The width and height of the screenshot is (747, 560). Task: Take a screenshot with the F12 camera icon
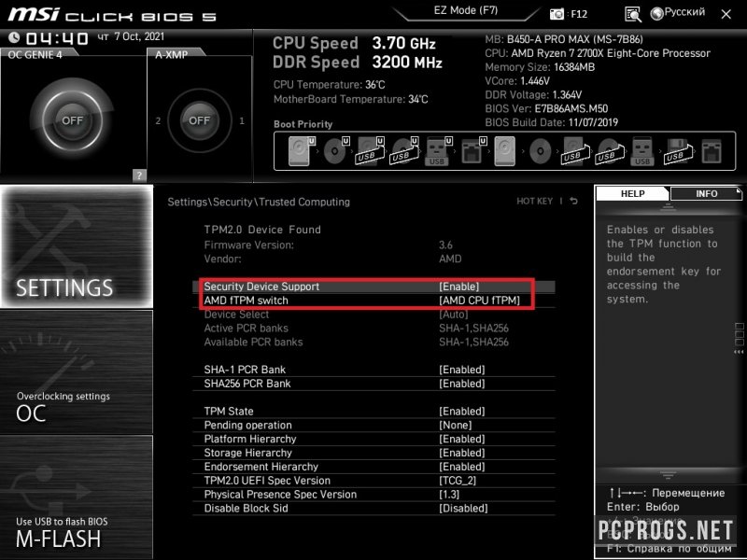point(557,14)
